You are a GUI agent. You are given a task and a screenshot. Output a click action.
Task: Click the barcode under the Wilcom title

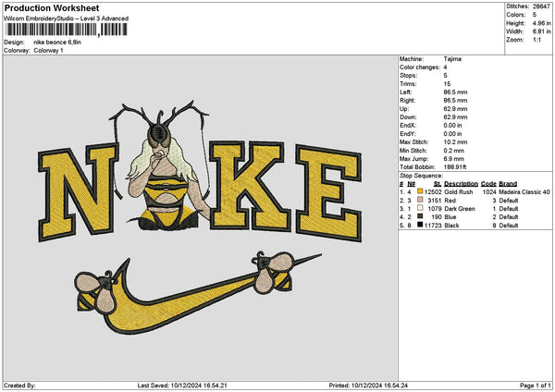(67, 30)
